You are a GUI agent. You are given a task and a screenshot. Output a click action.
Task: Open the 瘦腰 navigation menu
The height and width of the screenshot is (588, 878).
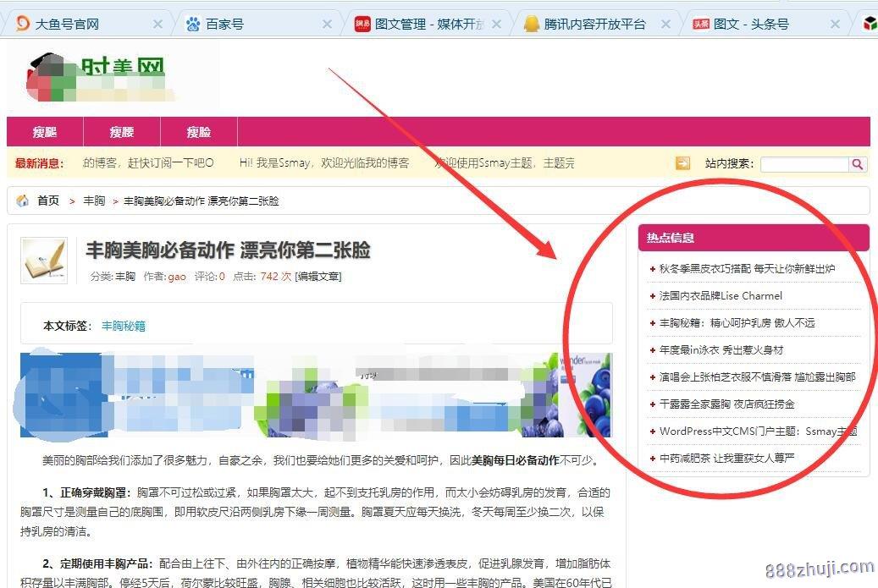click(122, 132)
